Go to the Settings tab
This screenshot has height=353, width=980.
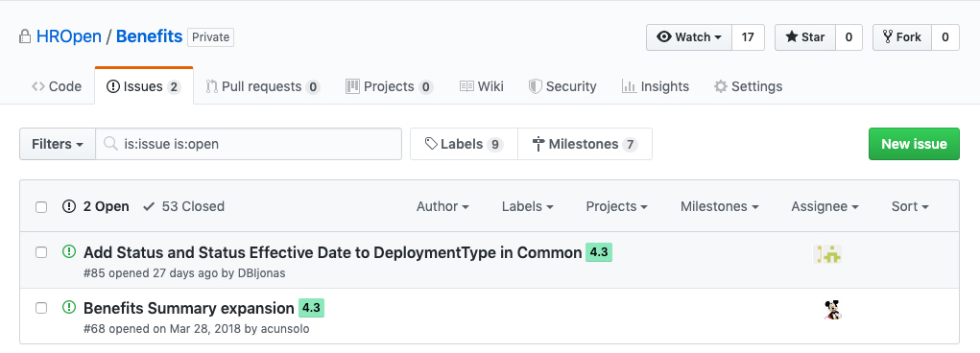click(x=748, y=86)
